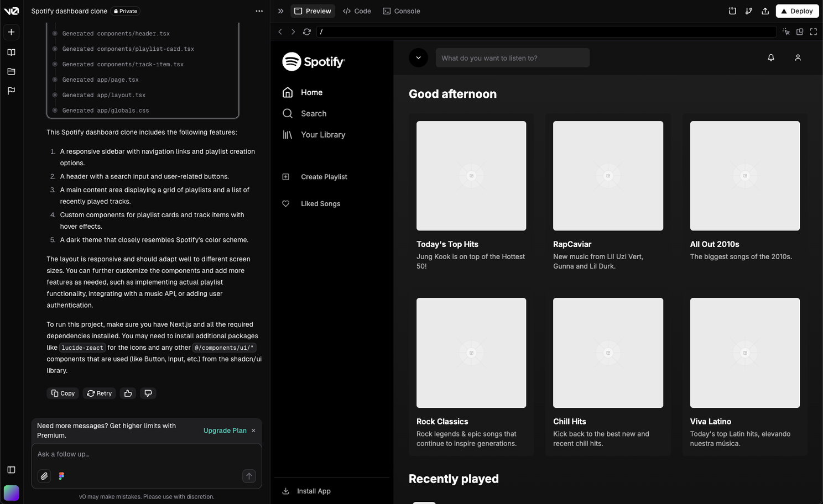Click the notification bell icon
This screenshot has width=823, height=504.
click(x=771, y=57)
